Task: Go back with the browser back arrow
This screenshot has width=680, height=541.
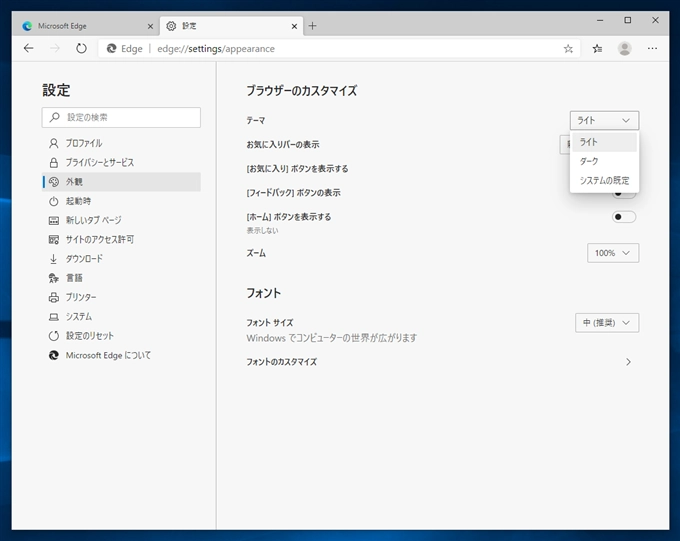Action: tap(29, 48)
